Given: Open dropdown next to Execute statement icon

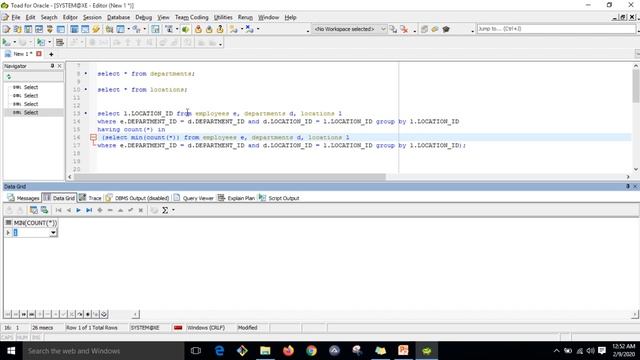Looking at the screenshot, I should pos(15,42).
